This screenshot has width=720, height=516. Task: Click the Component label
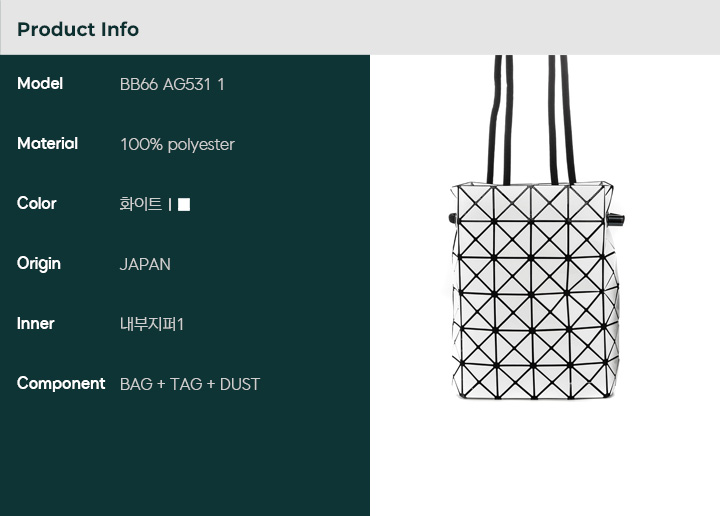61,384
